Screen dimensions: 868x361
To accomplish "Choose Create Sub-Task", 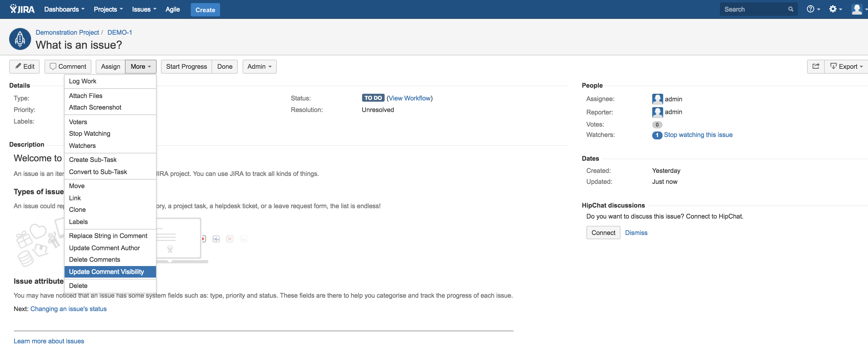I will pyautogui.click(x=110, y=160).
